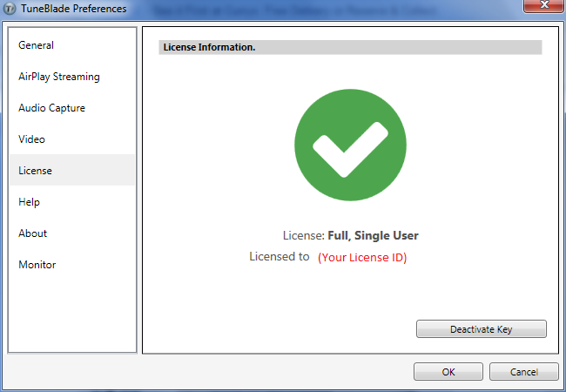566x392 pixels.
Task: Select the License section in sidebar
Action: pyautogui.click(x=72, y=171)
